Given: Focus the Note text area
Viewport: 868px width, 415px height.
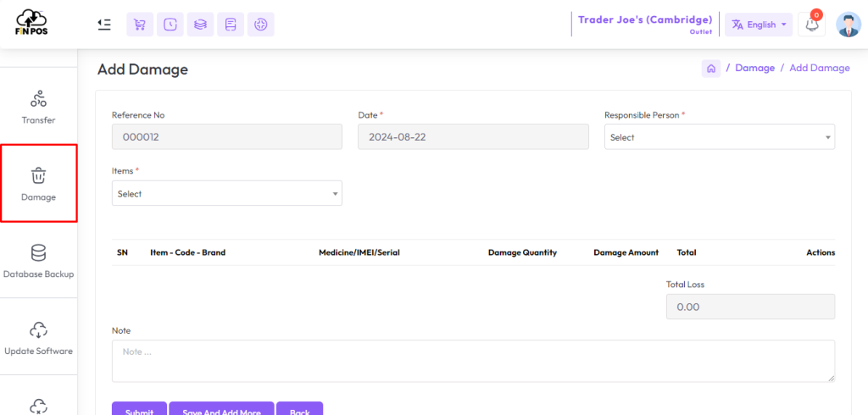Looking at the screenshot, I should [x=473, y=361].
